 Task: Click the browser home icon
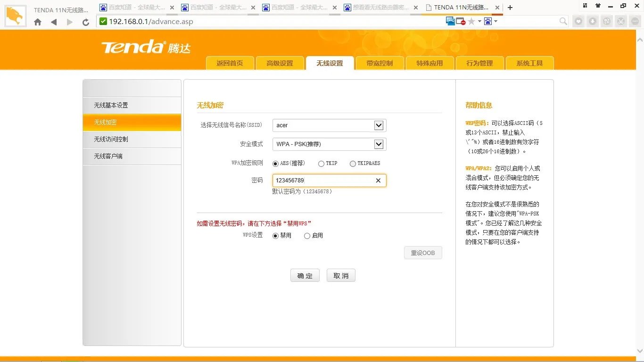(x=38, y=22)
